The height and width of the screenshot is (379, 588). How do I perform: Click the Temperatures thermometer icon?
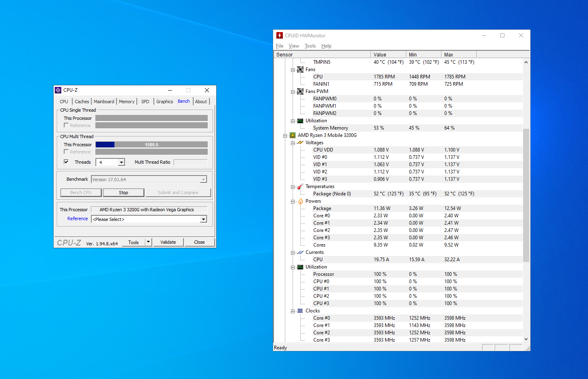(x=300, y=186)
